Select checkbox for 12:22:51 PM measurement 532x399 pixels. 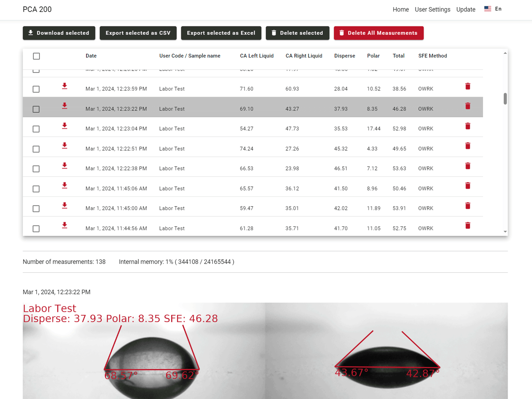coord(36,149)
